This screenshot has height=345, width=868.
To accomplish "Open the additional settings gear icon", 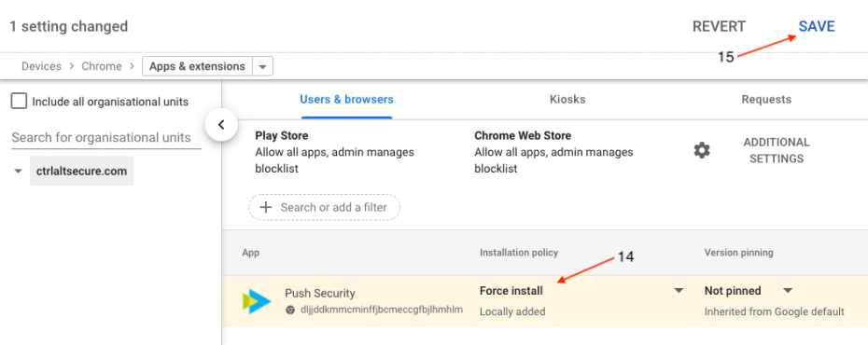I will point(702,150).
